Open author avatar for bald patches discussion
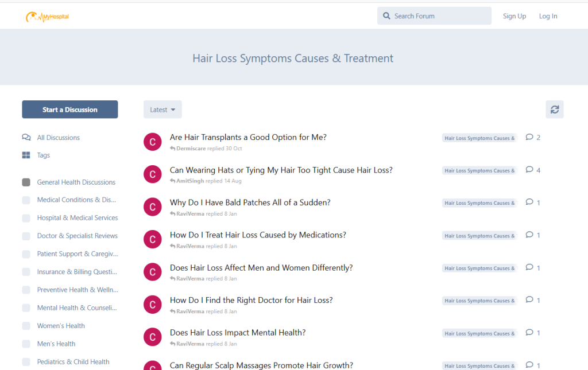This screenshot has height=370, width=588. coord(152,207)
